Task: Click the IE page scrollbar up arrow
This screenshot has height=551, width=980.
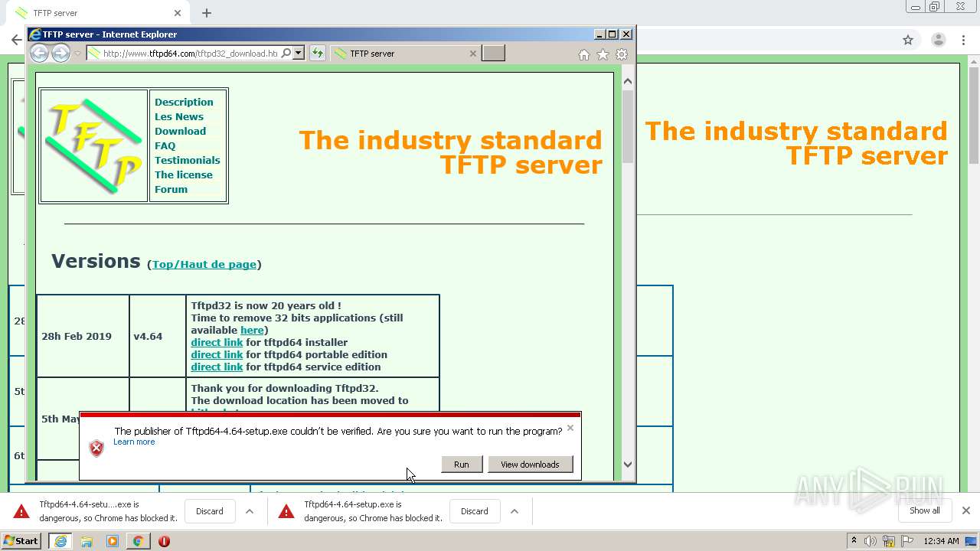Action: [x=628, y=81]
